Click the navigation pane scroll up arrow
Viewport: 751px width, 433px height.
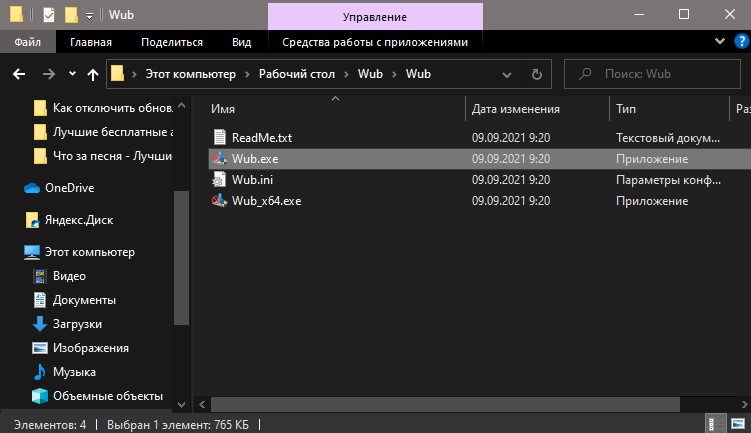[x=182, y=105]
